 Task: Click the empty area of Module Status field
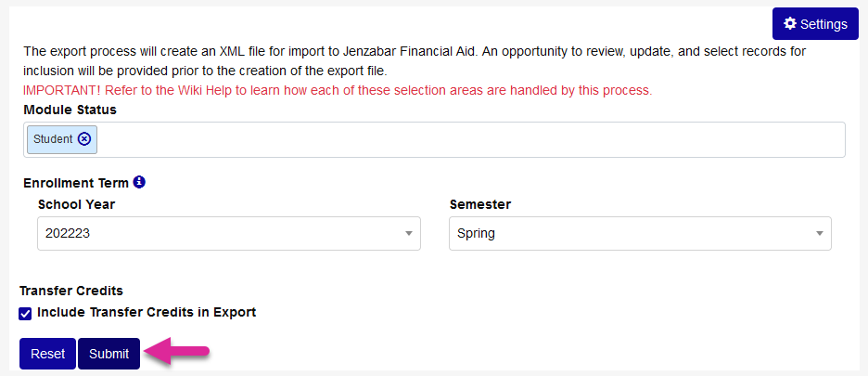464,140
